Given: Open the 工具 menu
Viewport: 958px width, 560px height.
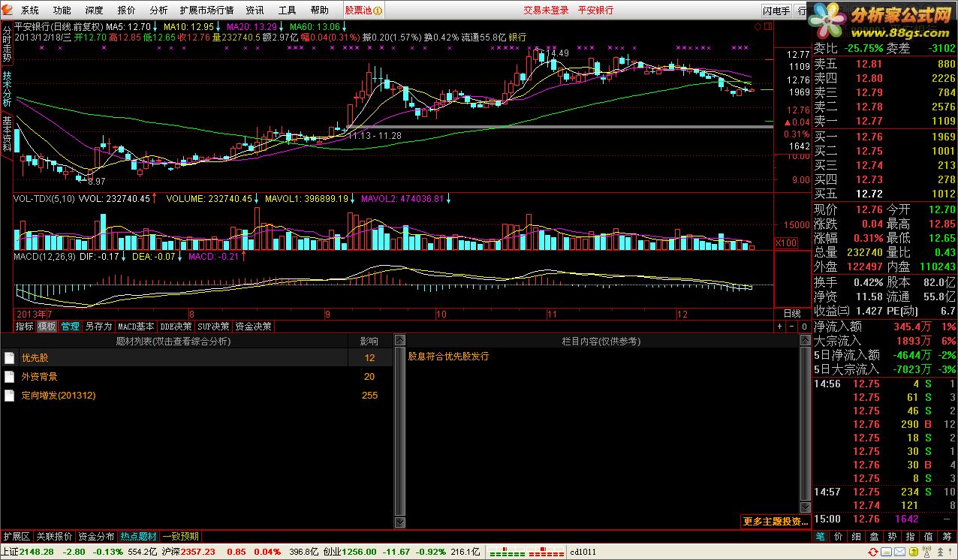Looking at the screenshot, I should pyautogui.click(x=288, y=11).
